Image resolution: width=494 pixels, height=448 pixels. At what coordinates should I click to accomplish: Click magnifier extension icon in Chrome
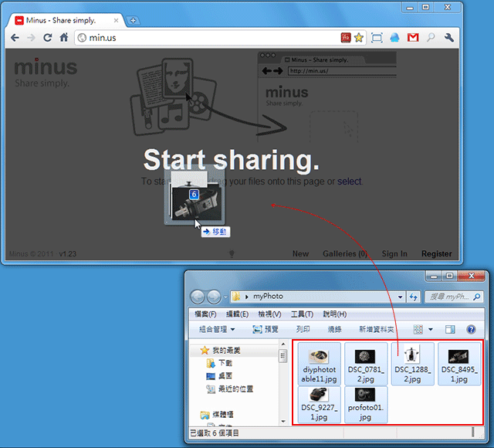point(431,38)
